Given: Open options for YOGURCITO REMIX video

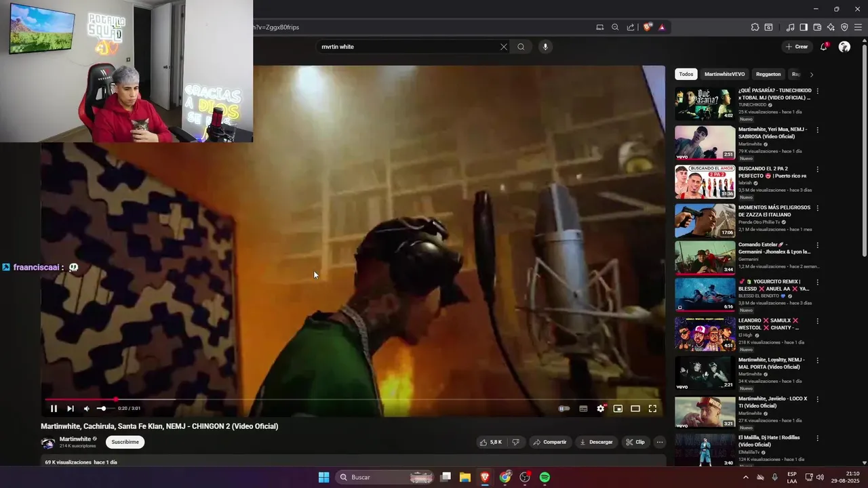Looking at the screenshot, I should click(817, 282).
